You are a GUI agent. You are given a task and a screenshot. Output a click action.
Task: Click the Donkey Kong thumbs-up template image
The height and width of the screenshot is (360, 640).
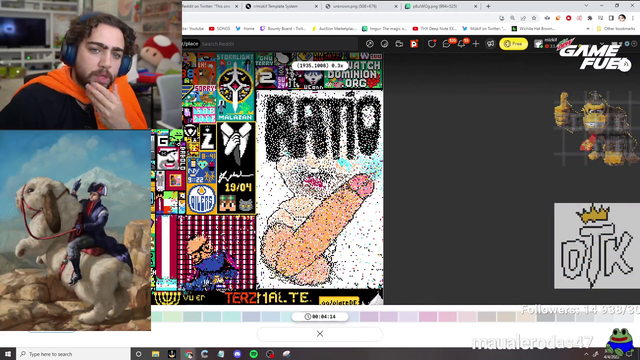pos(596,128)
